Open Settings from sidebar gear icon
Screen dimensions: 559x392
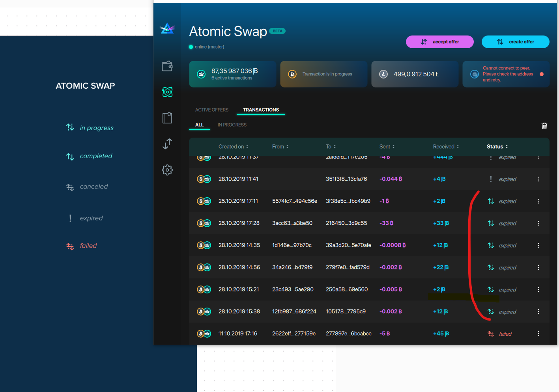(x=167, y=170)
